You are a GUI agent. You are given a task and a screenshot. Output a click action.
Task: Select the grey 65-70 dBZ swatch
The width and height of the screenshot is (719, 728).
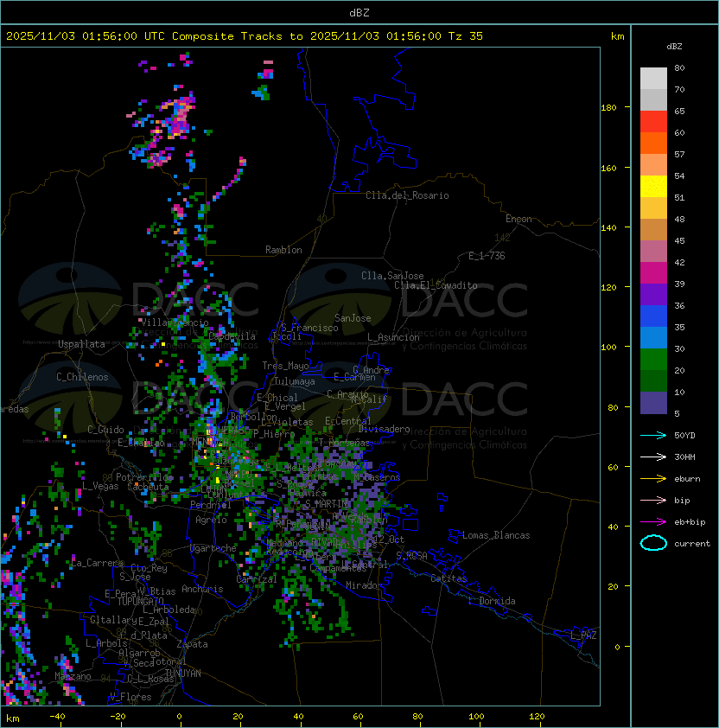[x=653, y=99]
